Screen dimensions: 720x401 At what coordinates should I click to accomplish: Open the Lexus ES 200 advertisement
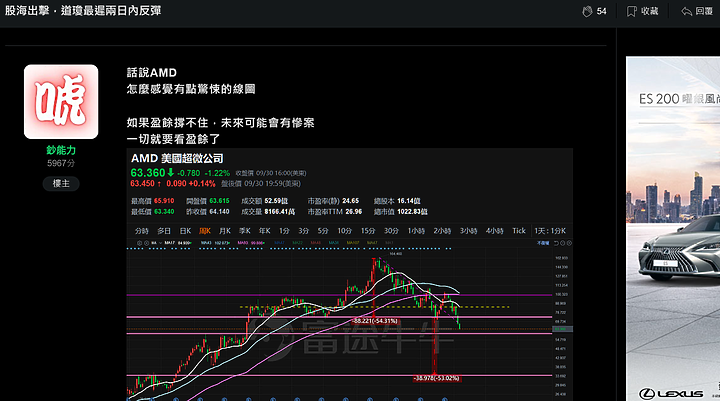click(673, 228)
